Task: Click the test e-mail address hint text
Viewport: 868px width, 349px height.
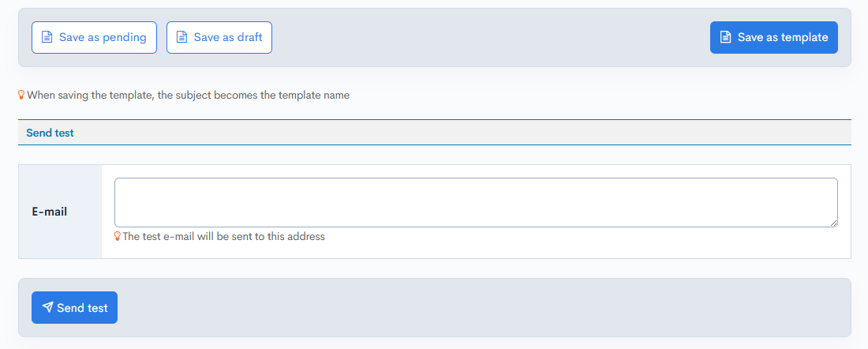Action: (x=223, y=236)
